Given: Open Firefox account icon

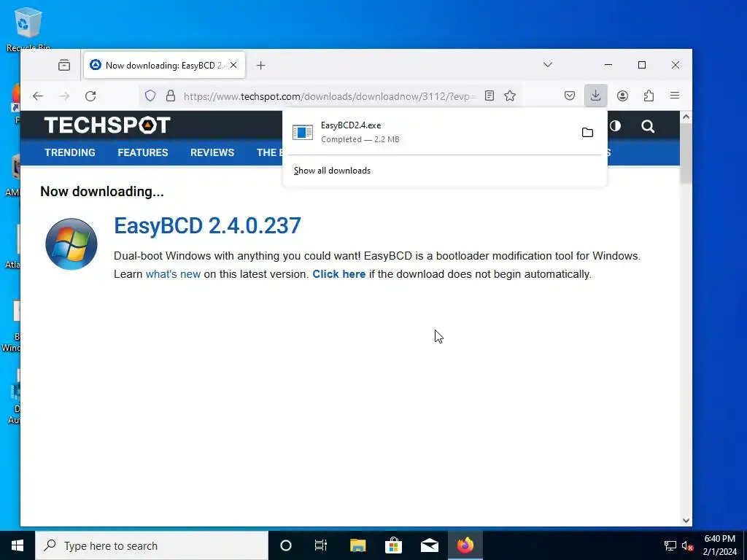Looking at the screenshot, I should [622, 96].
